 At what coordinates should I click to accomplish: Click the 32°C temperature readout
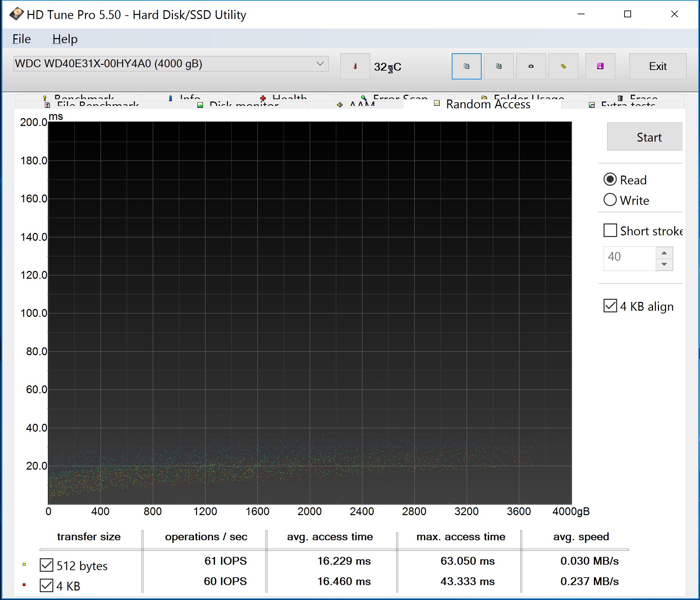click(388, 67)
